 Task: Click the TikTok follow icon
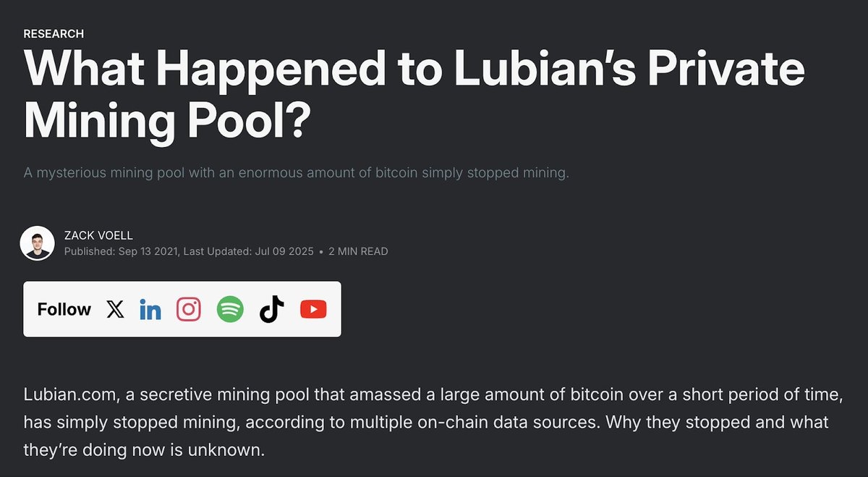pos(271,310)
